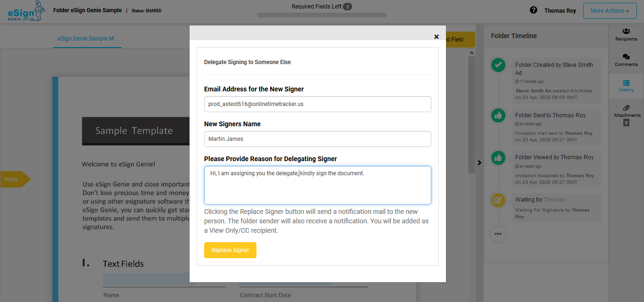Open the More Actions dropdown
This screenshot has height=302, width=644.
[613, 11]
